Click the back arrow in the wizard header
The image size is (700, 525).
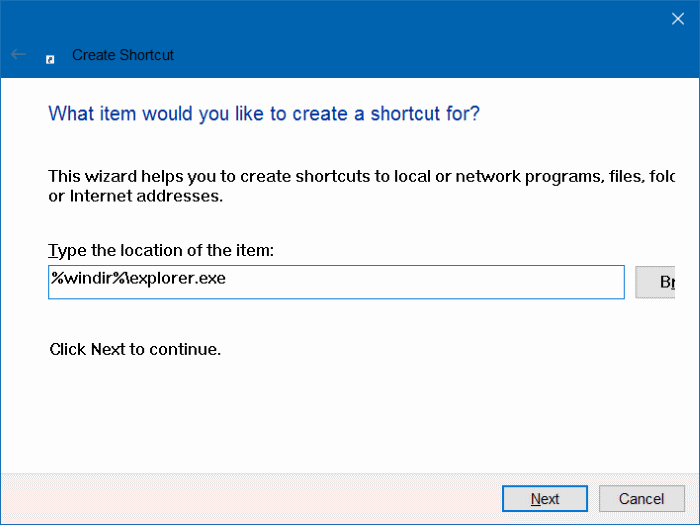coord(18,54)
